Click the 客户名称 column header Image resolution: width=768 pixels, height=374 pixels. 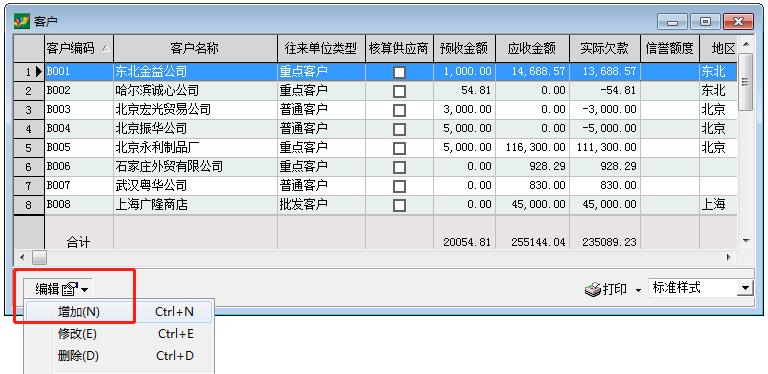tap(195, 48)
